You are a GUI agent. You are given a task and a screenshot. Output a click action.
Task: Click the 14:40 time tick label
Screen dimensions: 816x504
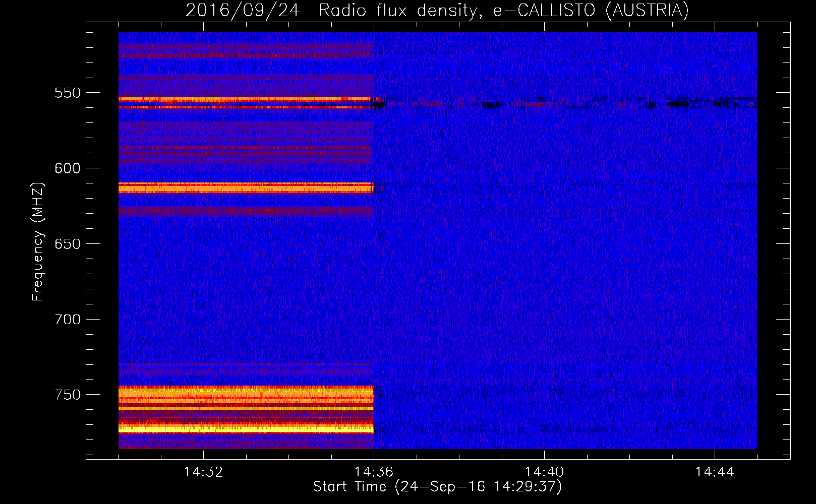pyautogui.click(x=544, y=472)
